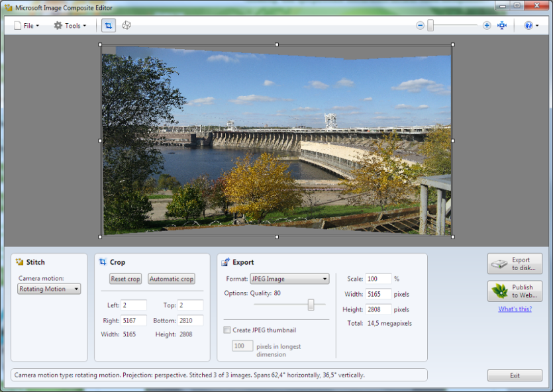Open the Tools menu
Image resolution: width=553 pixels, height=392 pixels.
click(70, 26)
